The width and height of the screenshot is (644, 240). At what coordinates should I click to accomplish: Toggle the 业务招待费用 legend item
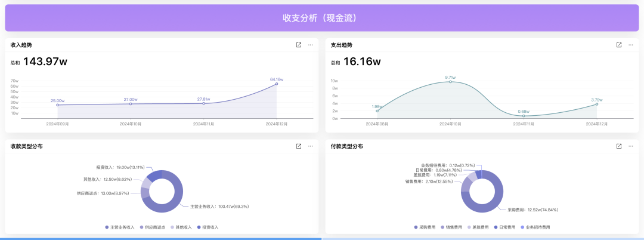[x=534, y=227]
